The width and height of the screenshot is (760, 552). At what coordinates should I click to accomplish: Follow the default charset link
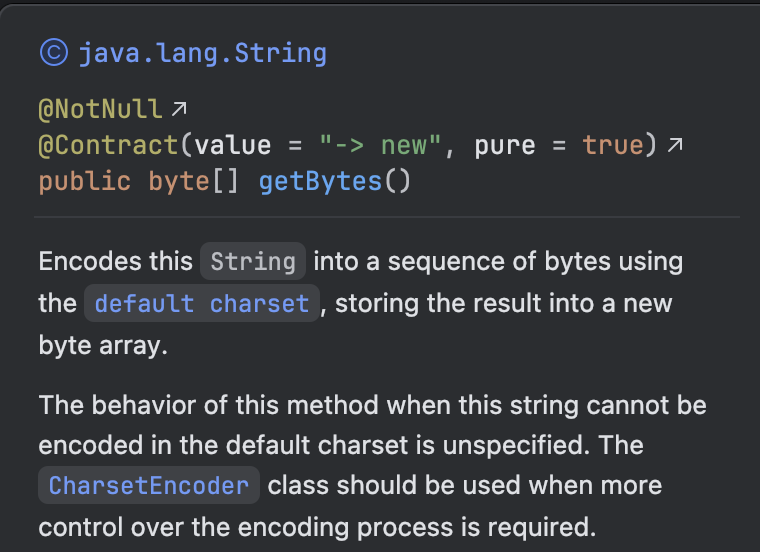coord(201,303)
